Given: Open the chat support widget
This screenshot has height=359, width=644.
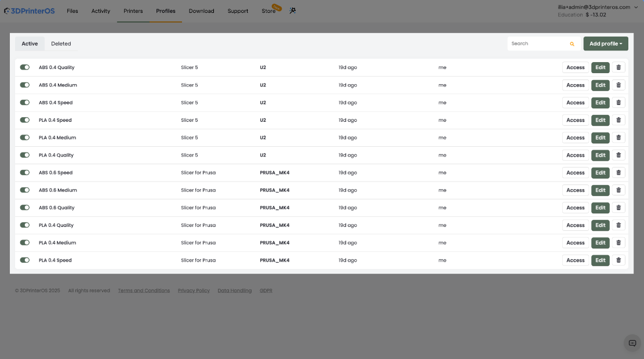Looking at the screenshot, I should pos(632,343).
